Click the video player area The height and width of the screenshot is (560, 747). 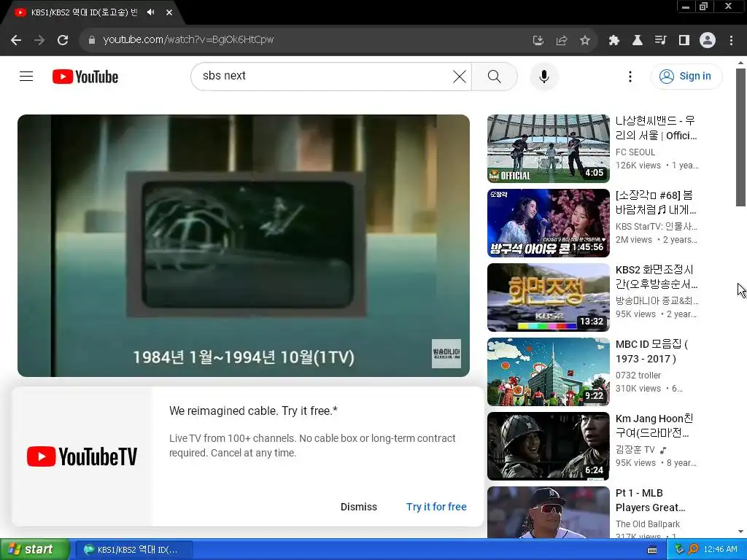(x=244, y=245)
